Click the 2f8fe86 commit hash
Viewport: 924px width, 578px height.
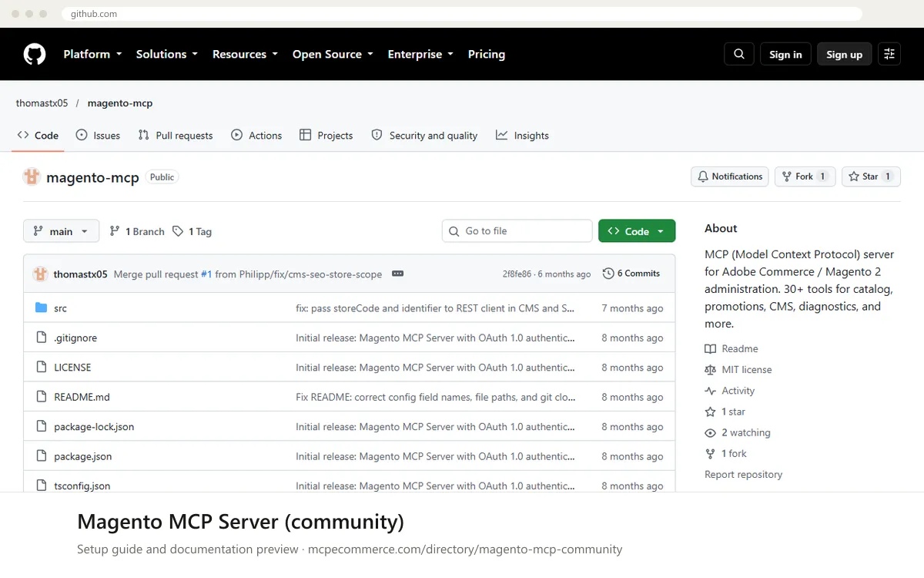(517, 274)
